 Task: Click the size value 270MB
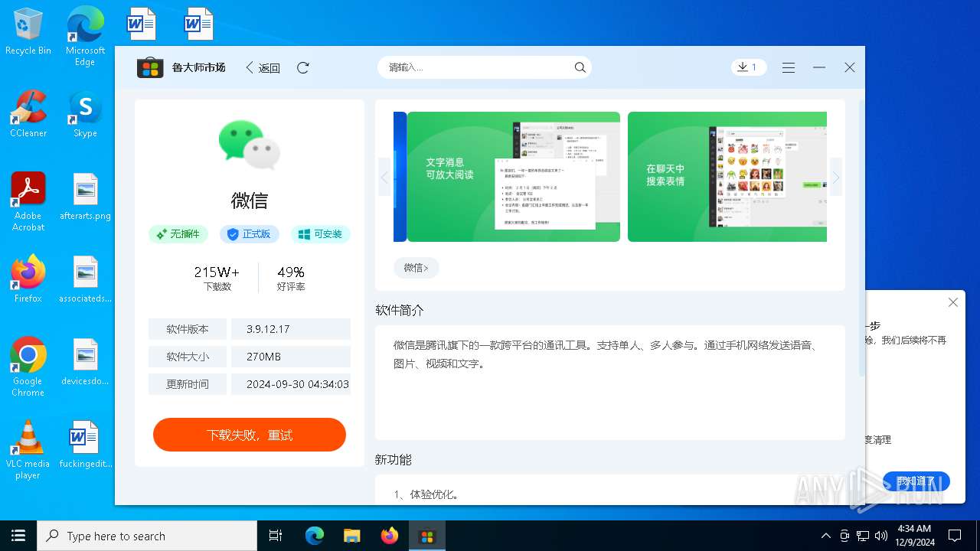pyautogui.click(x=264, y=357)
